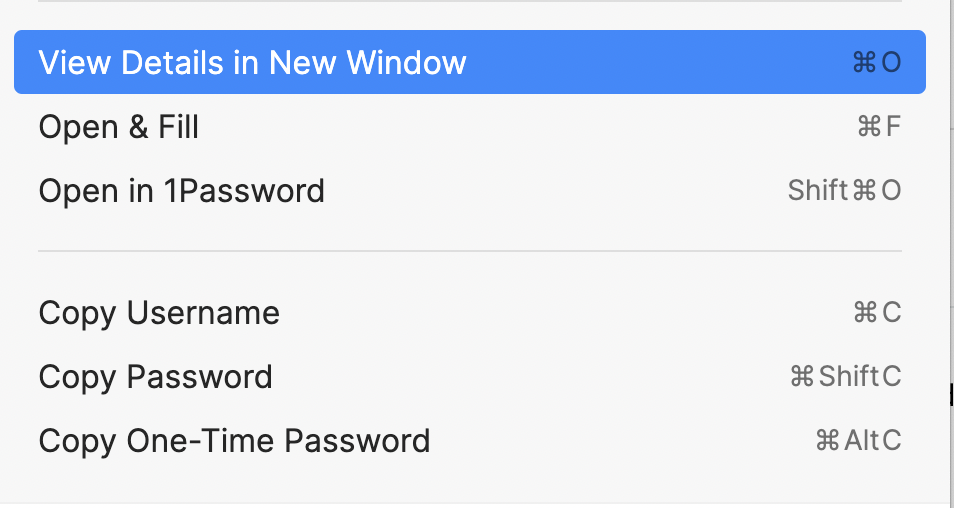954x508 pixels.
Task: Click the ⌘AltC shortcut hint
Action: point(858,440)
